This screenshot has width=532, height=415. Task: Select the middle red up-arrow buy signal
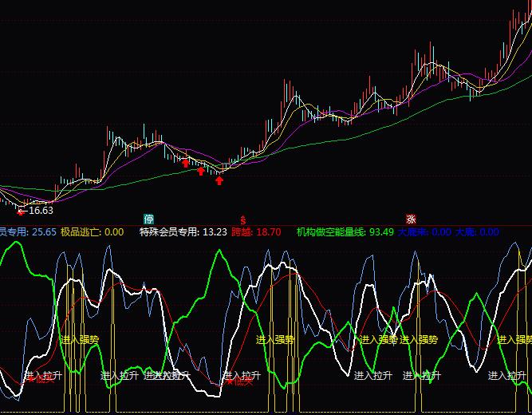[201, 171]
